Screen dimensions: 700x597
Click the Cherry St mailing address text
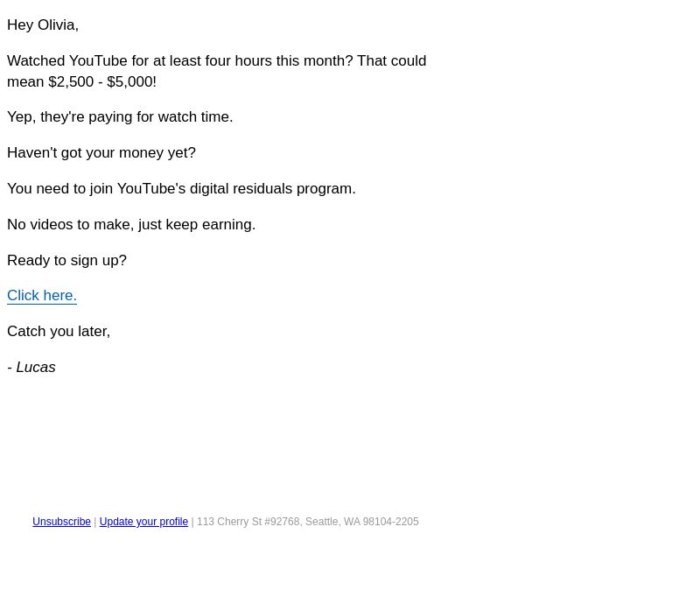point(308,522)
